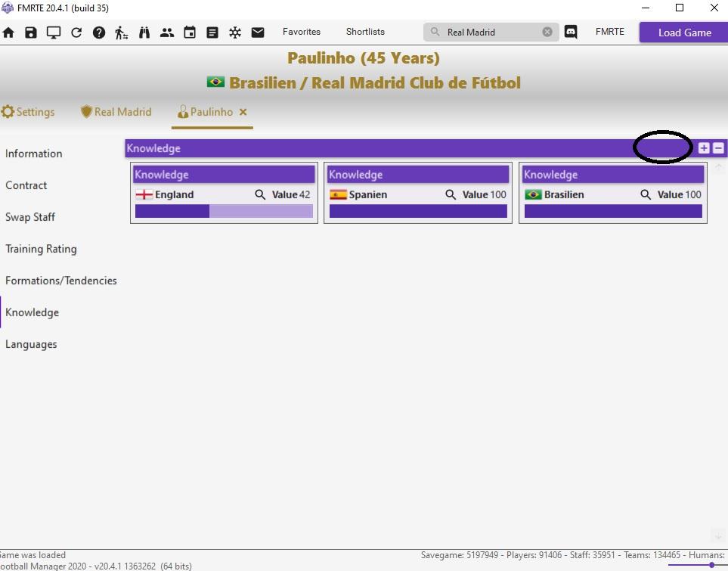Go to the home screen icon
Image resolution: width=728 pixels, height=571 pixels.
pyautogui.click(x=8, y=33)
